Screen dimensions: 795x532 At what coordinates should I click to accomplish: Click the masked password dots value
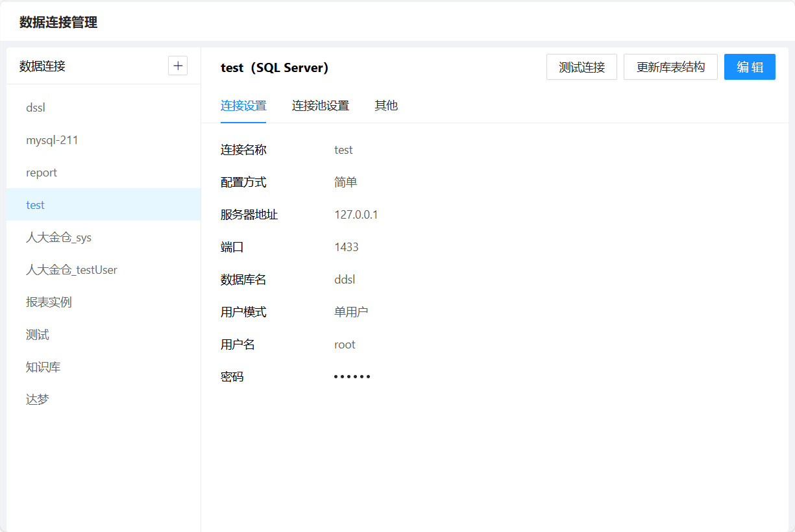pyautogui.click(x=352, y=377)
